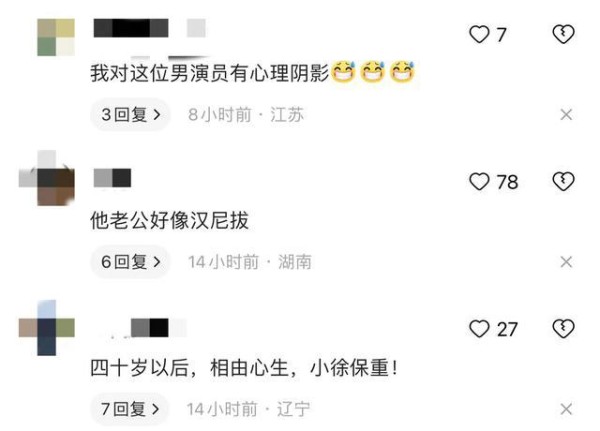Expand the 7回复 replies
The width and height of the screenshot is (600, 431).
(130, 409)
